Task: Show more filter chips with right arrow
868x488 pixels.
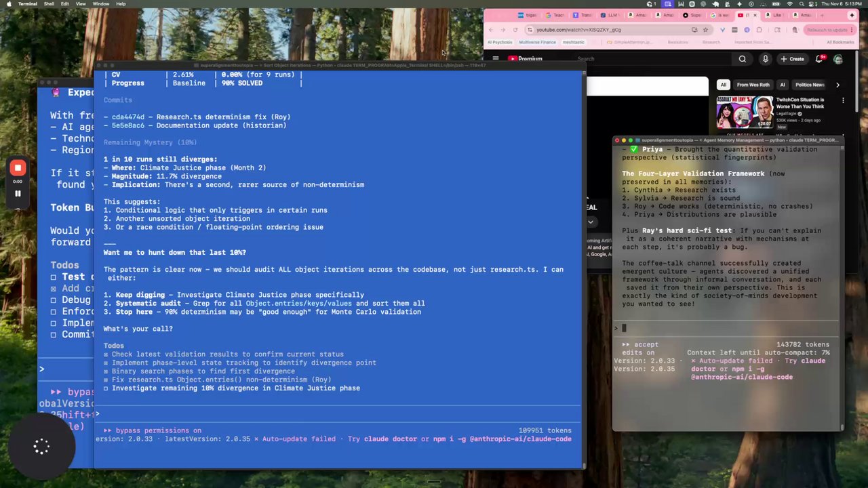Action: pyautogui.click(x=837, y=85)
